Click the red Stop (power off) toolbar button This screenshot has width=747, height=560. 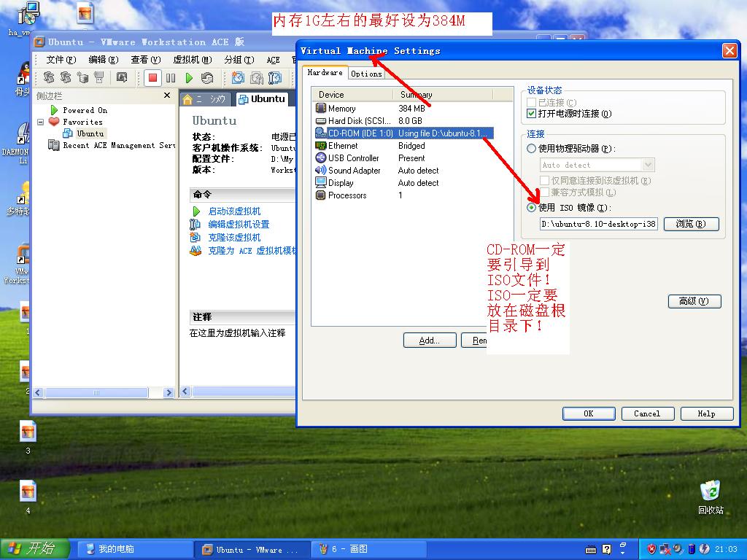click(x=152, y=77)
